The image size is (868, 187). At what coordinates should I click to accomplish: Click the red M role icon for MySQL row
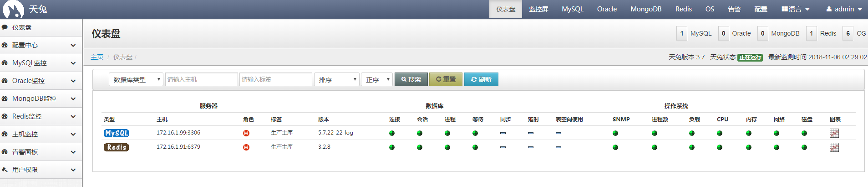(246, 133)
